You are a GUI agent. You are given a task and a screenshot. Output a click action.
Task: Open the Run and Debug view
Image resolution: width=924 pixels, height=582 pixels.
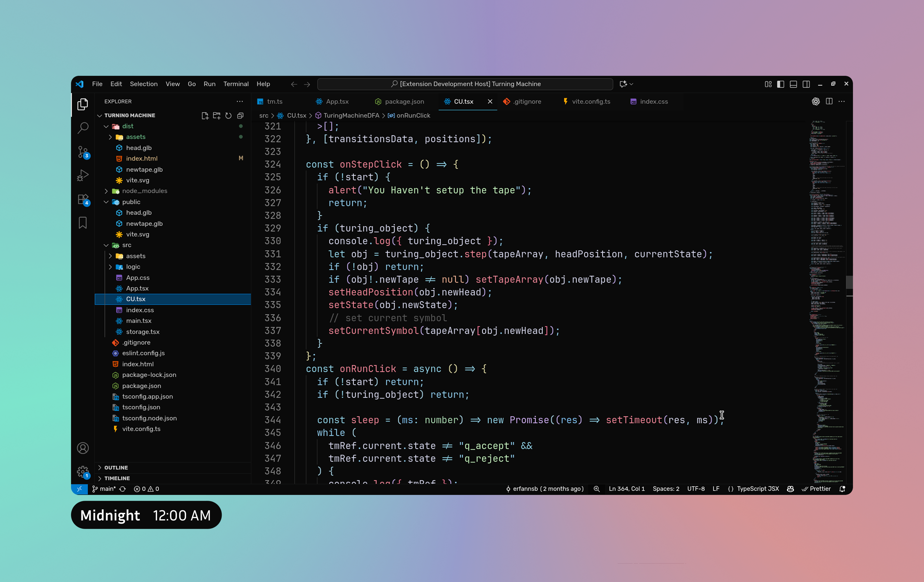(83, 175)
